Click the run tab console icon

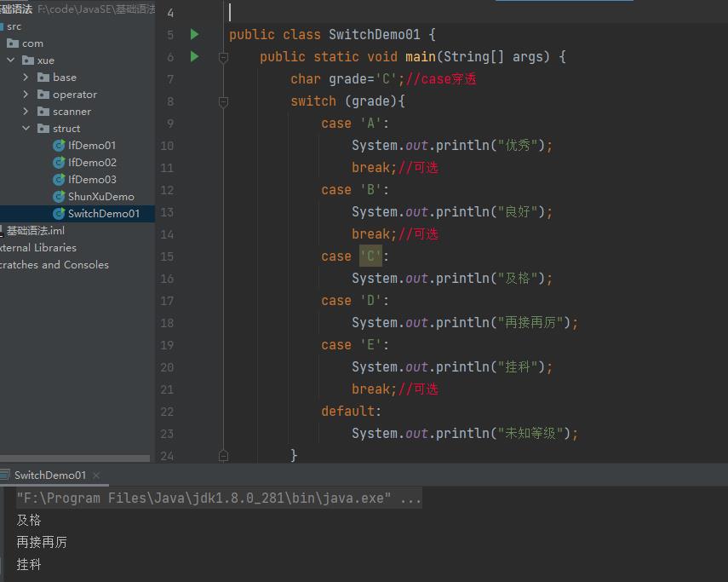pos(4,475)
